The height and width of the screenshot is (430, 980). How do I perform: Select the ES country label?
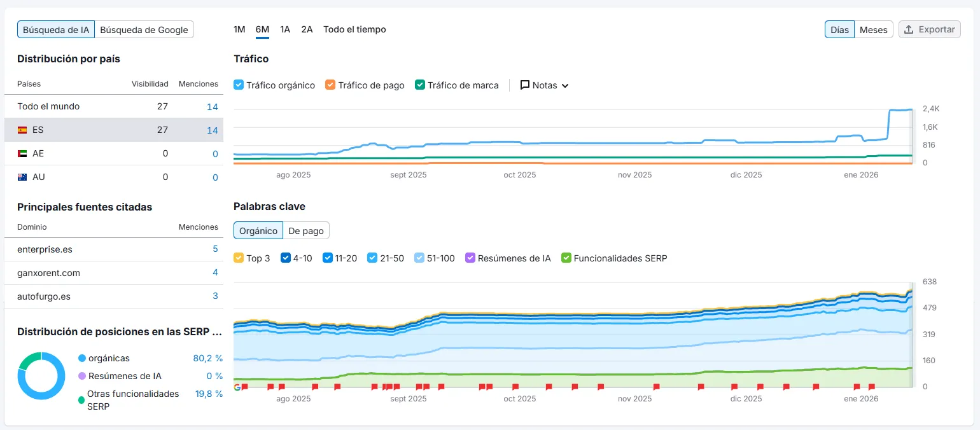38,130
